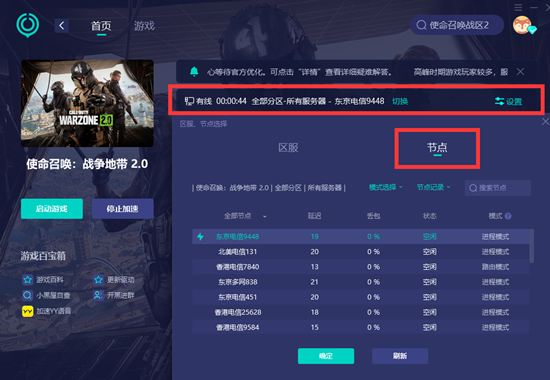Click 停止加速 button
Image resolution: width=550 pixels, height=380 pixels.
click(122, 209)
